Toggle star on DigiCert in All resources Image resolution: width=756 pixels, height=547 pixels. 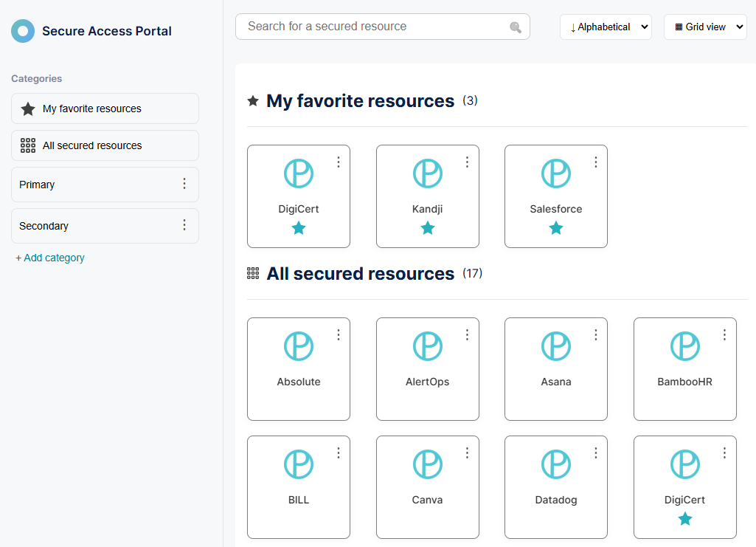(685, 520)
